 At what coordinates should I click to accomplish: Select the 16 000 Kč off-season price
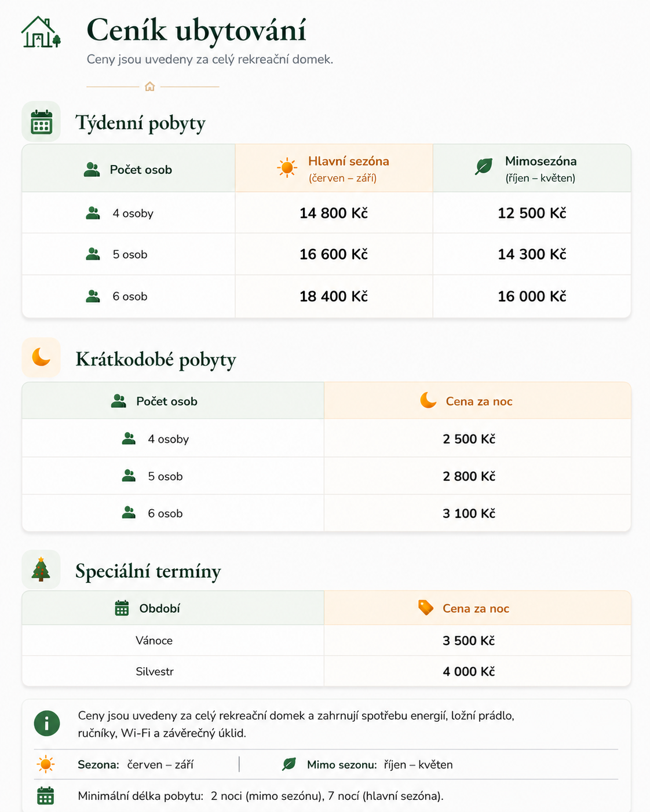pyautogui.click(x=532, y=297)
